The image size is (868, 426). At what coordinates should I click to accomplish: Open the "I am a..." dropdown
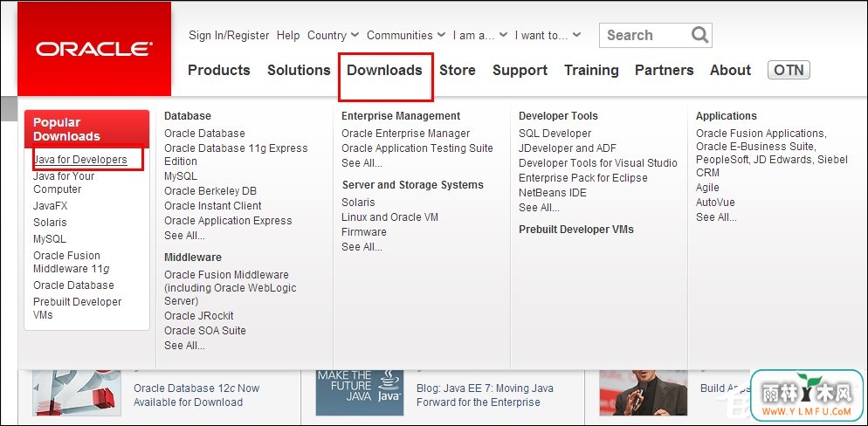click(x=480, y=36)
